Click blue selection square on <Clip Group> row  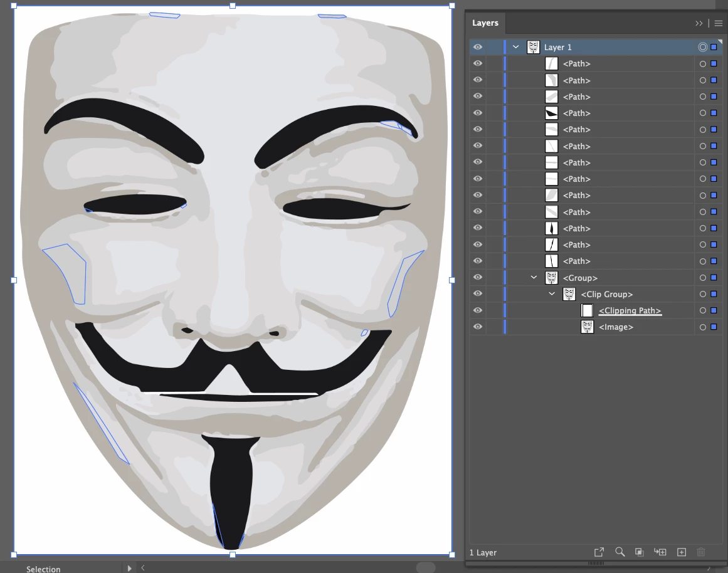[714, 294]
